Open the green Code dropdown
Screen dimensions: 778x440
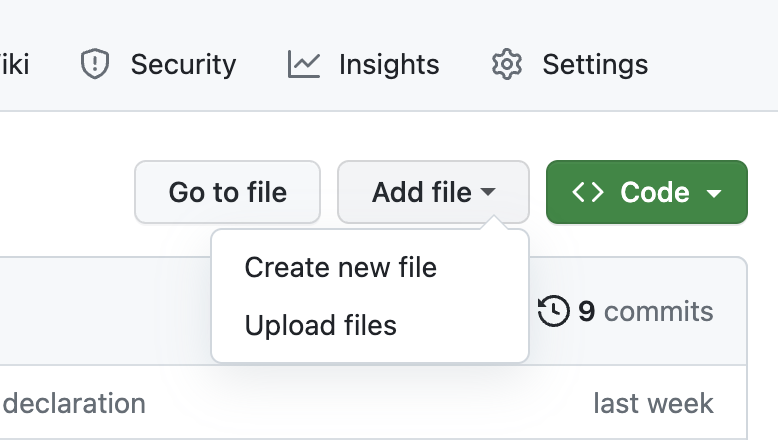tap(647, 192)
